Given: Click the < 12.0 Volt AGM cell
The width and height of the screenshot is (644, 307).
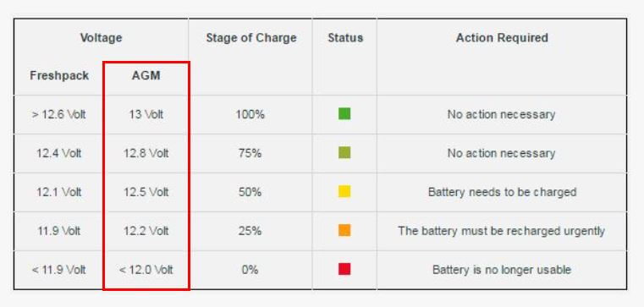Looking at the screenshot, I should point(146,270).
